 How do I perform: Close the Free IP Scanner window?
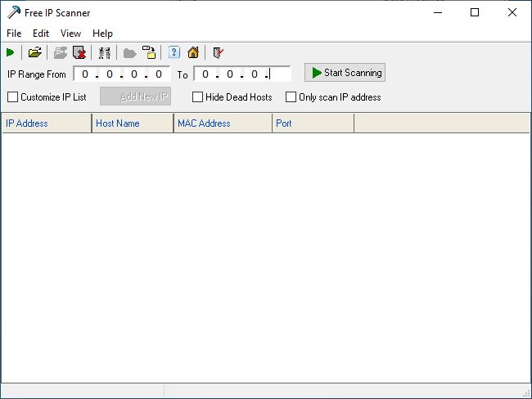tap(512, 12)
